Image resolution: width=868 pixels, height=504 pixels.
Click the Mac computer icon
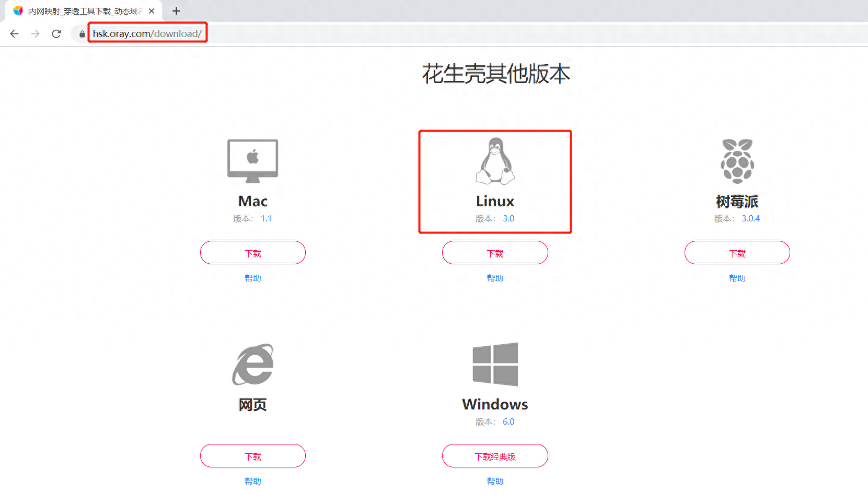pos(253,161)
